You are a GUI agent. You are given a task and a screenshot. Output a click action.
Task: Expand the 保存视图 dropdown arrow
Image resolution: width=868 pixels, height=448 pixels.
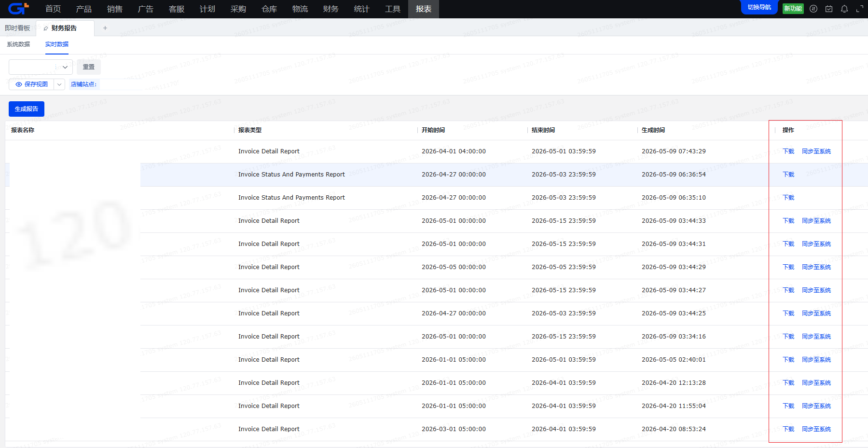59,84
